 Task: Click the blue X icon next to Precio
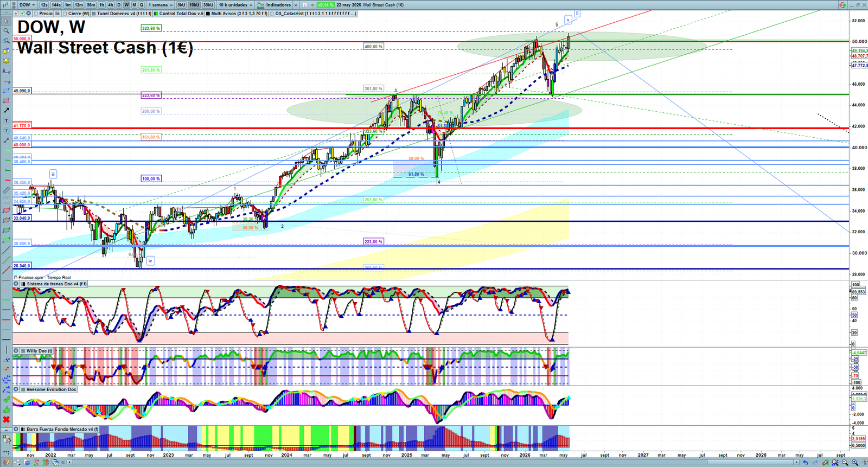28,14
